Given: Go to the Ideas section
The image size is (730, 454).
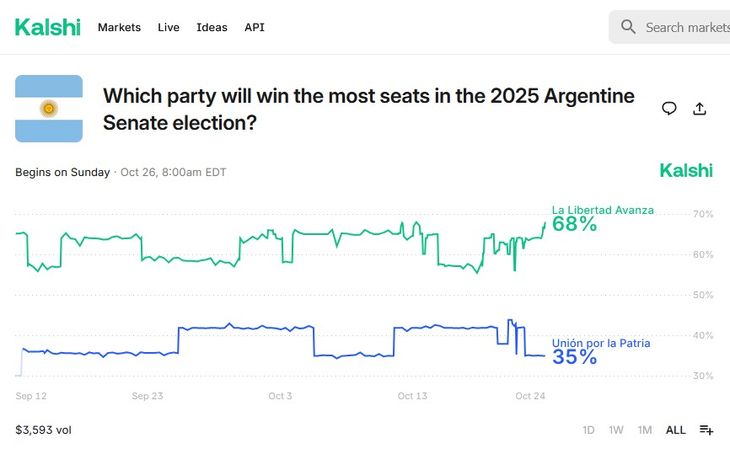Looking at the screenshot, I should pos(212,27).
